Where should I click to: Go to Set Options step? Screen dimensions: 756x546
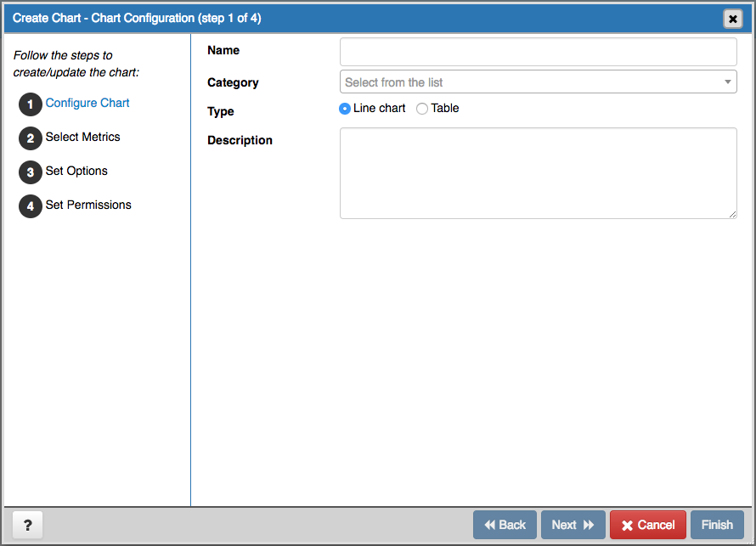tap(76, 171)
